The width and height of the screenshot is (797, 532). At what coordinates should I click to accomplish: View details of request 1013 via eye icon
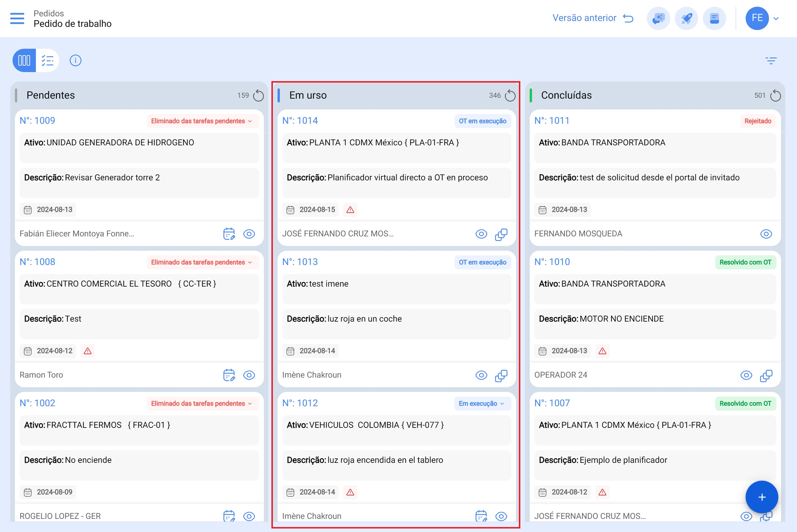(x=481, y=375)
